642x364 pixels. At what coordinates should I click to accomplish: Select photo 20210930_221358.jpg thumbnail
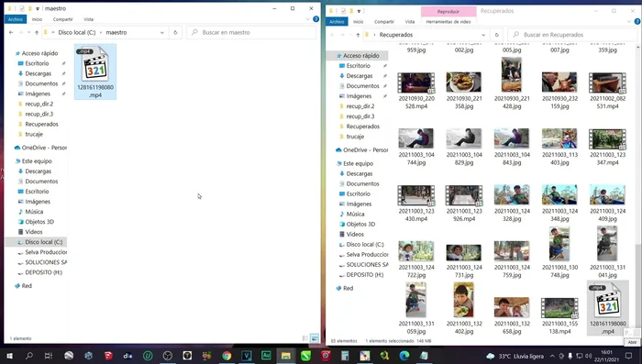[464, 82]
